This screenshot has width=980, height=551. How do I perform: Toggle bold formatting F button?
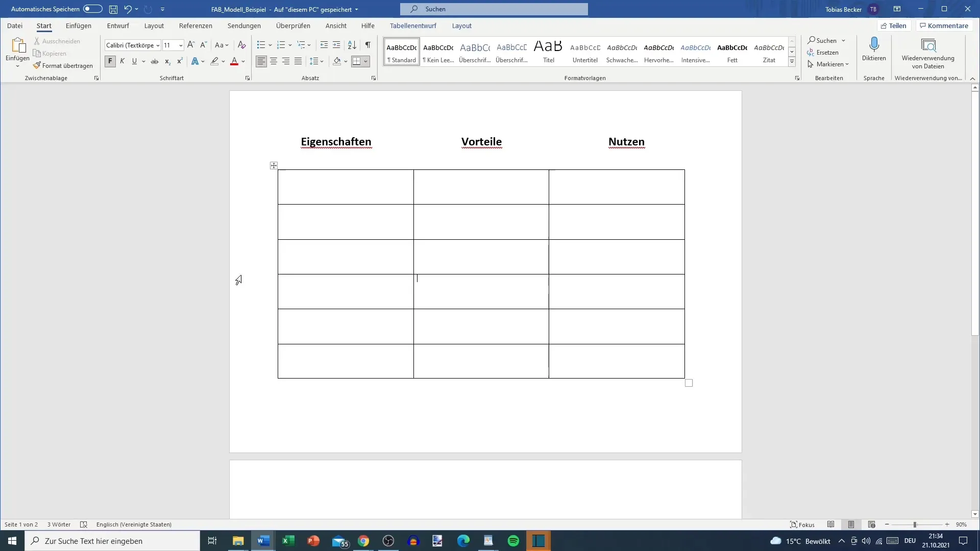pyautogui.click(x=110, y=61)
